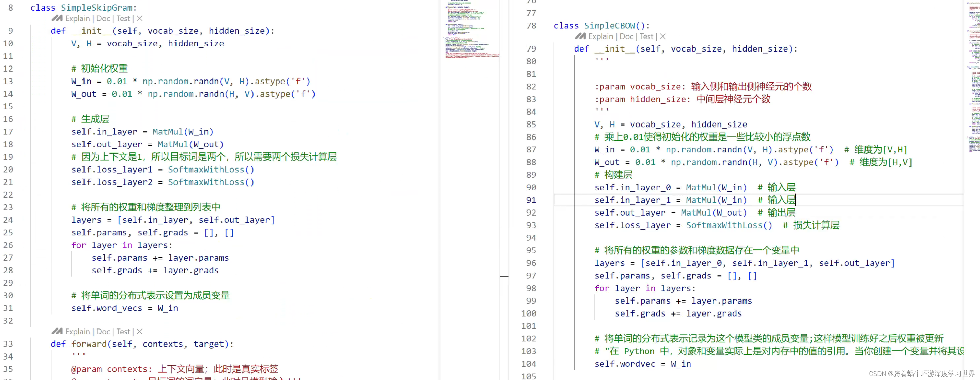Click Explain above SimpleCBOW __init__
This screenshot has width=980, height=380.
pyautogui.click(x=601, y=36)
